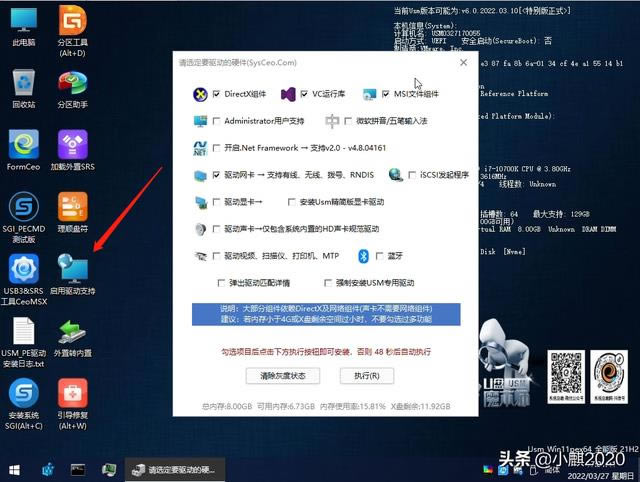Image resolution: width=640 pixels, height=482 pixels.
Task: Click the MSI文件组件 installer icon
Action: [369, 94]
